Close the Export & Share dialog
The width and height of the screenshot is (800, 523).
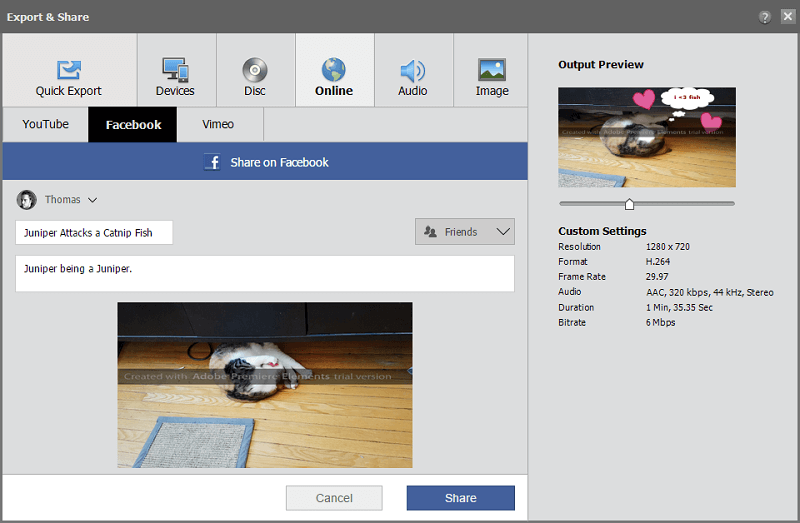788,16
